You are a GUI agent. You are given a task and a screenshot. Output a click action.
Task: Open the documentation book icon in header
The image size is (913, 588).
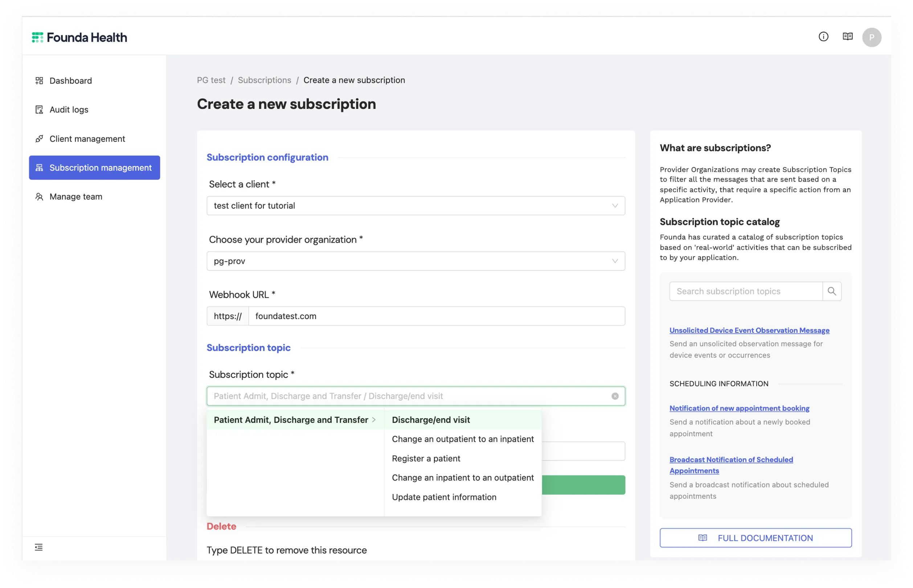pyautogui.click(x=847, y=37)
